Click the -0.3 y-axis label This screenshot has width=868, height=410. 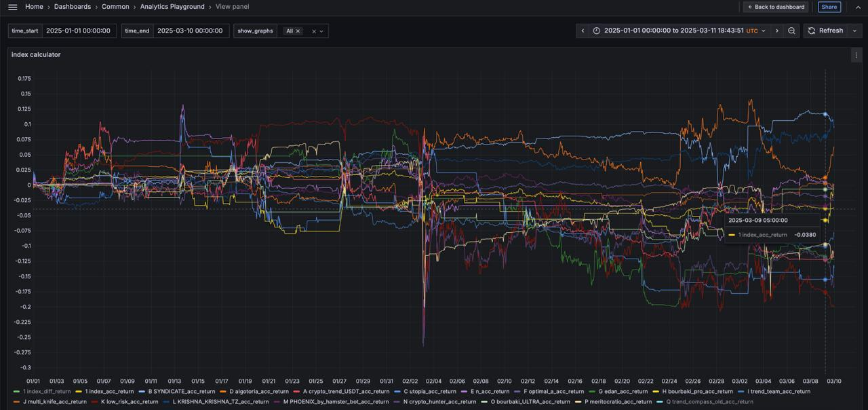[x=26, y=367]
